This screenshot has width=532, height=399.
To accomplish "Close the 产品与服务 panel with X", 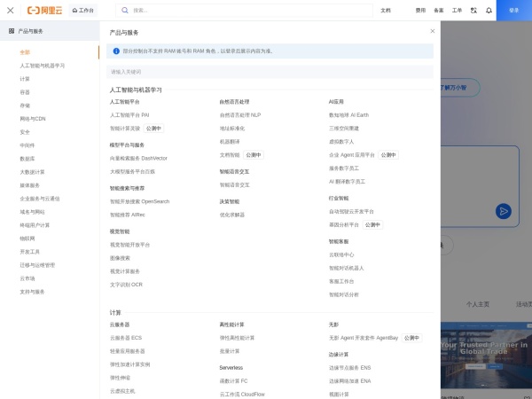I will pos(433,31).
